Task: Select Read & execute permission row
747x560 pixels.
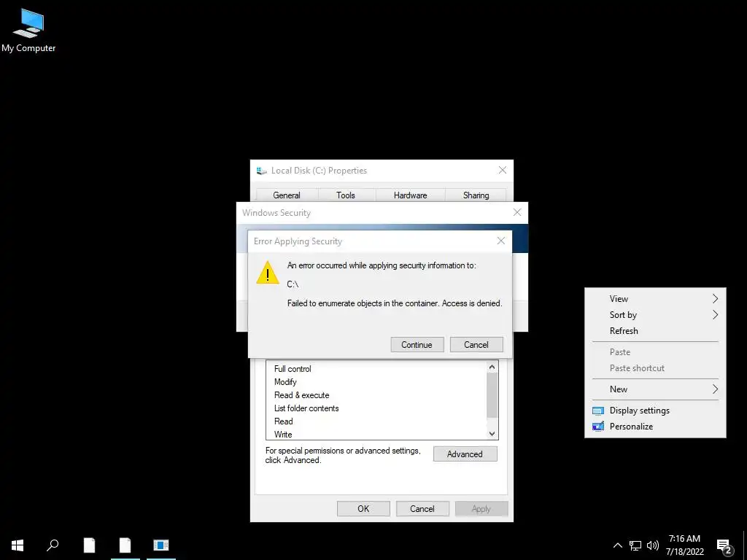Action: (376, 395)
